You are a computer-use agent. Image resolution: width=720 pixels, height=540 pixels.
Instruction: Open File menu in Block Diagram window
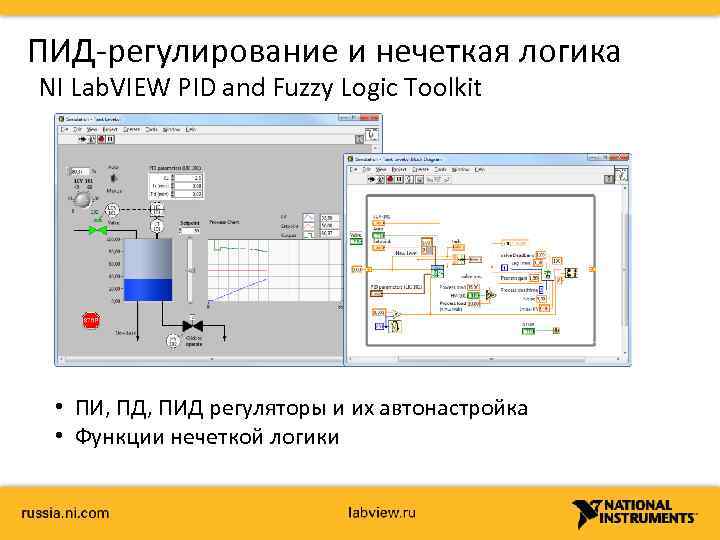[x=354, y=169]
